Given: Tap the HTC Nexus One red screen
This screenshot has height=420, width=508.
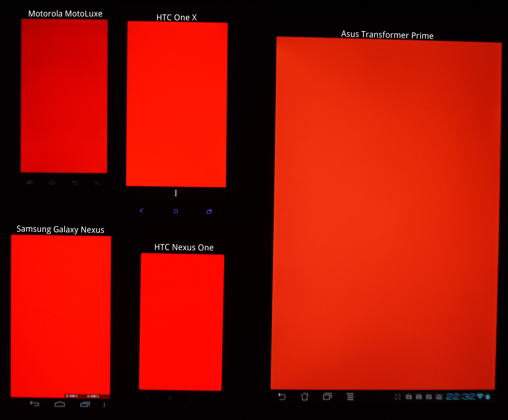Looking at the screenshot, I should coord(181,322).
